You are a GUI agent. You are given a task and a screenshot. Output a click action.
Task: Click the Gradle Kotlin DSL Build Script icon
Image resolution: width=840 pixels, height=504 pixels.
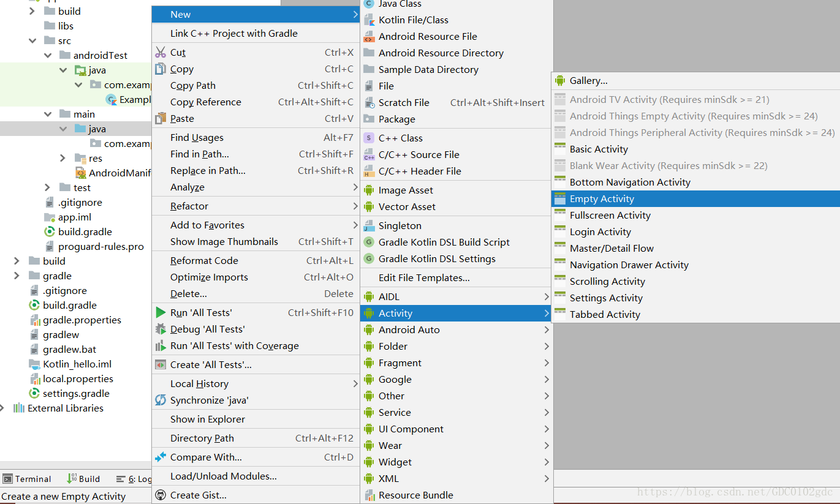pyautogui.click(x=369, y=243)
